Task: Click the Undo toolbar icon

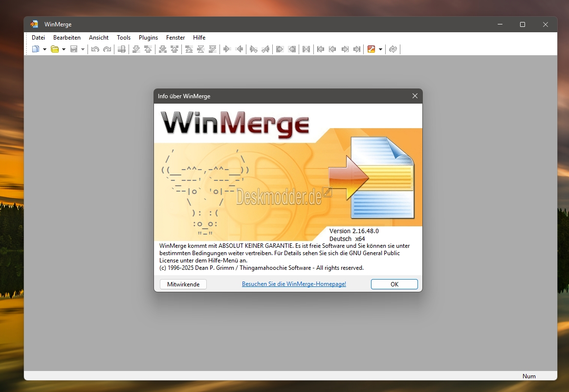Action: tap(95, 49)
